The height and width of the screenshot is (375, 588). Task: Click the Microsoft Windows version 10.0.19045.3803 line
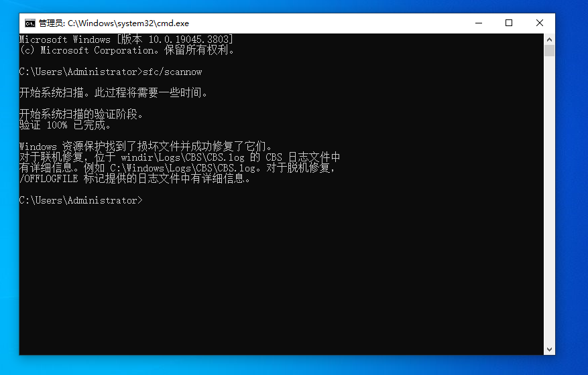(126, 40)
